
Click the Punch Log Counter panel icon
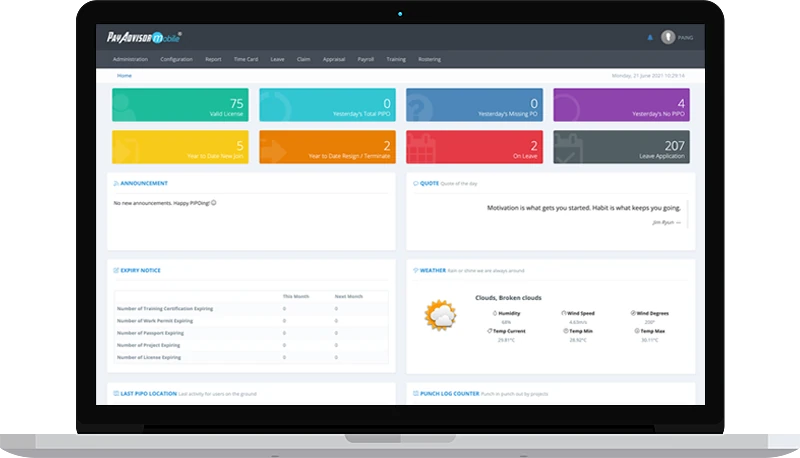pos(415,393)
